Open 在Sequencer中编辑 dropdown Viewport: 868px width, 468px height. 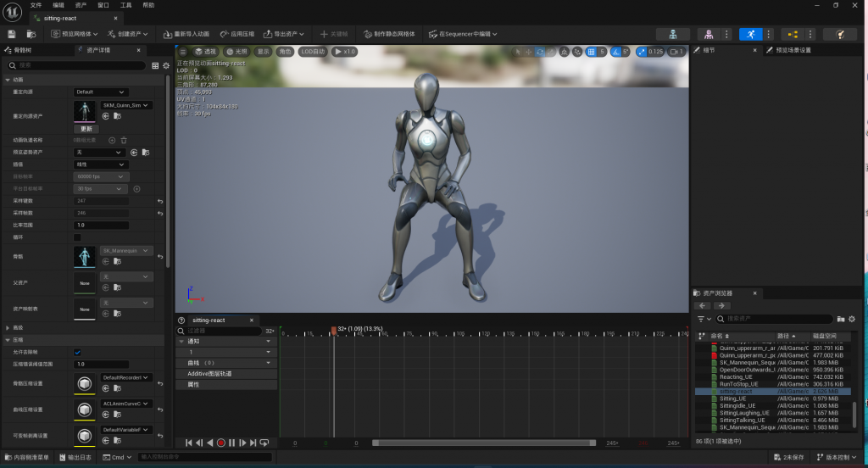tap(463, 35)
